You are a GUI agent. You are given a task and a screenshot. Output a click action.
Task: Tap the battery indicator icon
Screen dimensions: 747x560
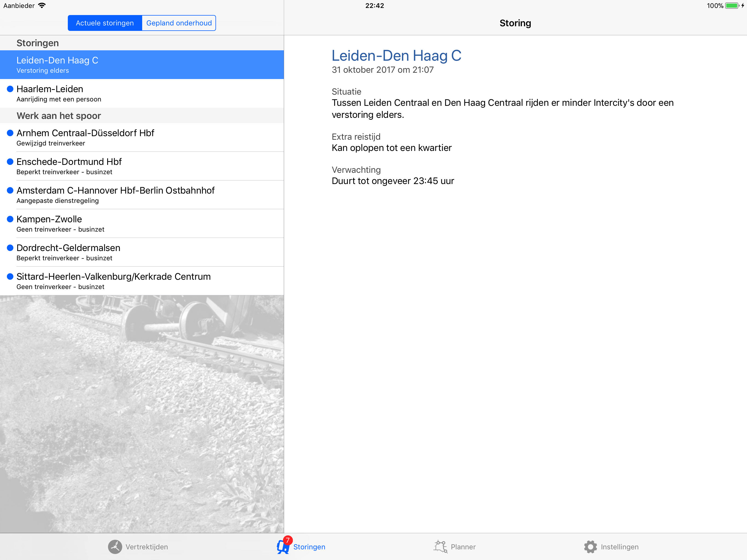[731, 5]
